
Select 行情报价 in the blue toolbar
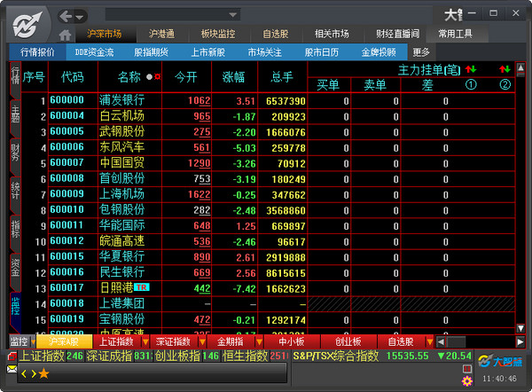(x=37, y=52)
